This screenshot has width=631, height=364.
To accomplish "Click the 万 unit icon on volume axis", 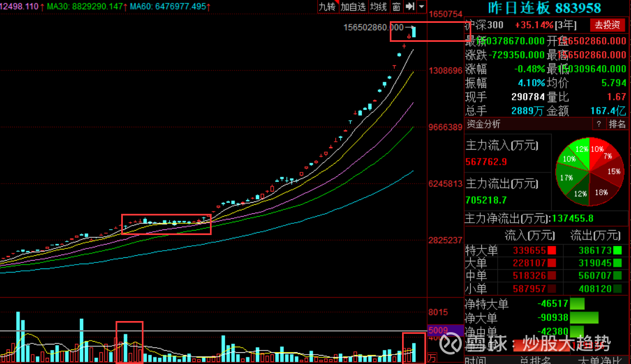I will point(432,357).
